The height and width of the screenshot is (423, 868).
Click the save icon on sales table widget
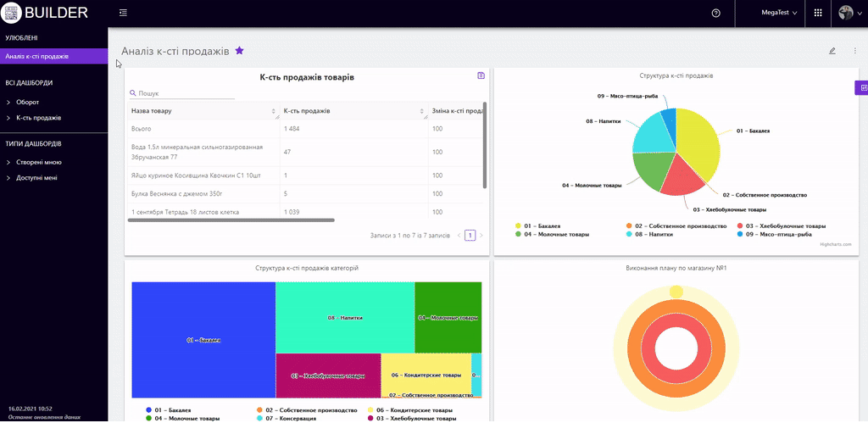[481, 75]
